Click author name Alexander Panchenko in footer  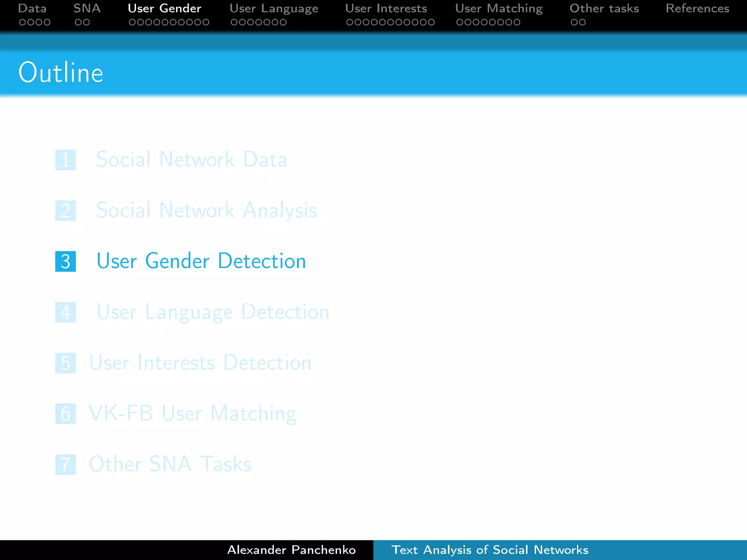point(291,550)
